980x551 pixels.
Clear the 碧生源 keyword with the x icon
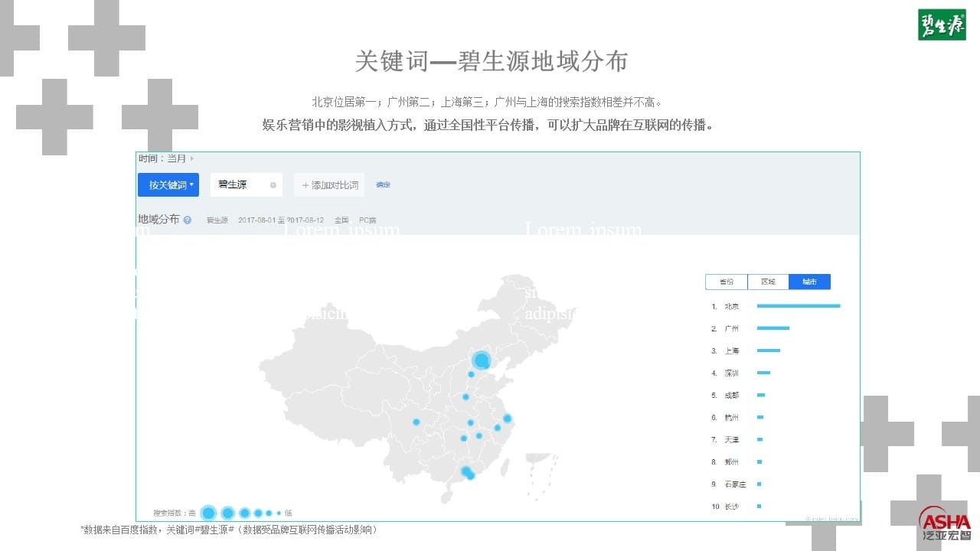(273, 185)
